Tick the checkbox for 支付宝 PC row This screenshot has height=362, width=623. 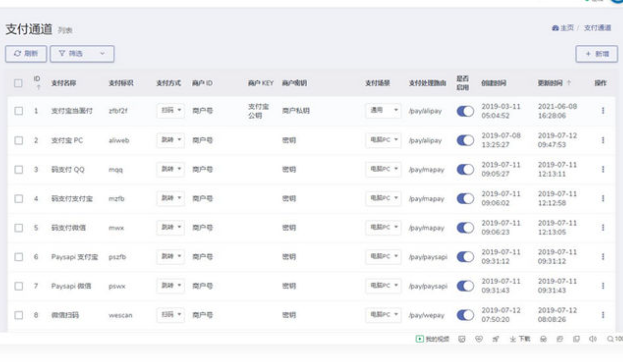coord(19,140)
